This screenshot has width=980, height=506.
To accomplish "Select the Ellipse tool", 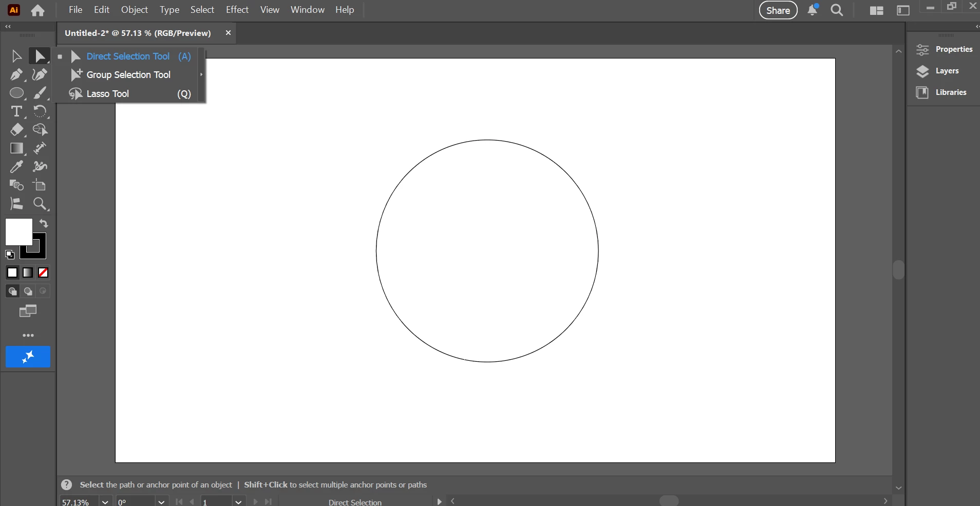I will 16,93.
